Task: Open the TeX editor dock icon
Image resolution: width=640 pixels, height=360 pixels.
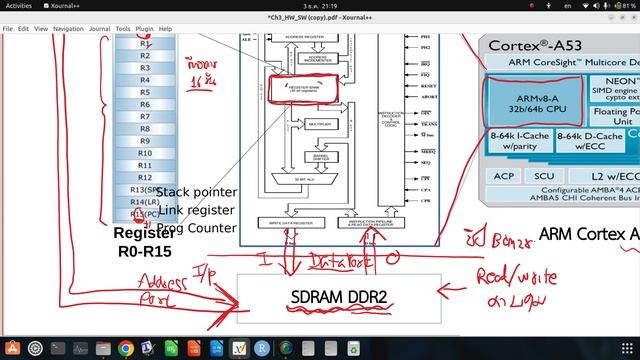Action: point(148,348)
